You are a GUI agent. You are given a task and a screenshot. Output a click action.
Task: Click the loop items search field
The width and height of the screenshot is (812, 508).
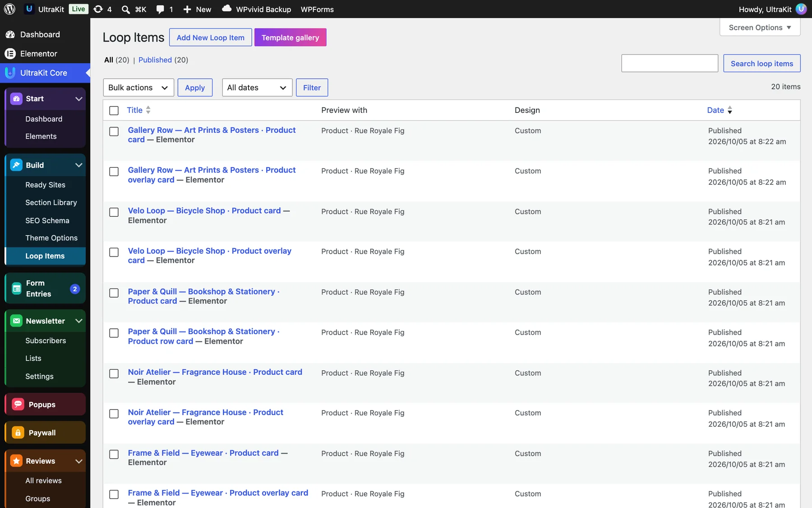point(669,64)
